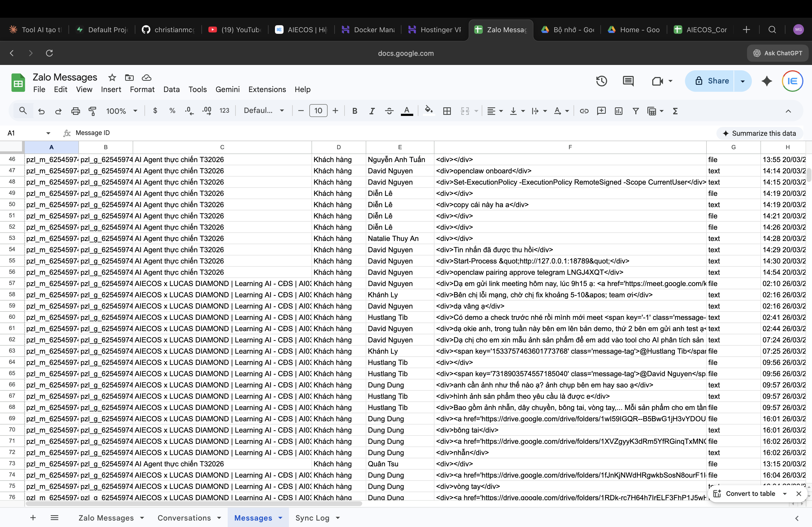Click the Convert to table button
Image resolution: width=812 pixels, height=527 pixels.
(x=744, y=494)
